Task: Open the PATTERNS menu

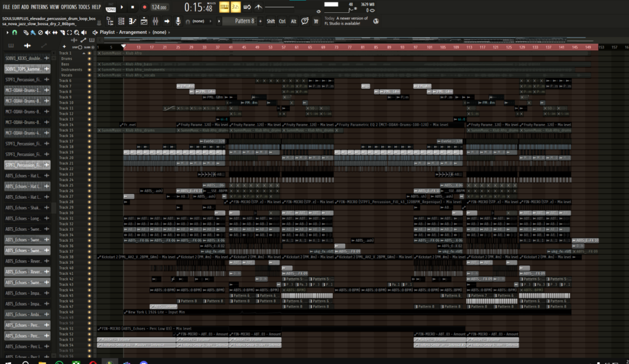Action: click(x=38, y=6)
